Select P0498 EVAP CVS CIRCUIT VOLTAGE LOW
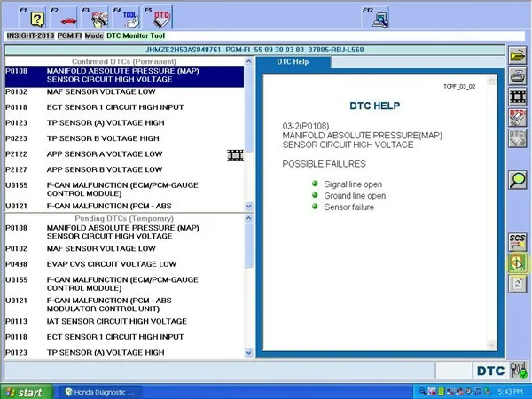The height and width of the screenshot is (399, 532). 124,264
